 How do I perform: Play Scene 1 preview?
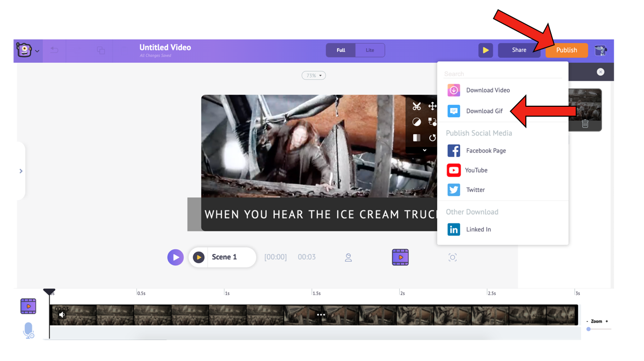tap(199, 257)
